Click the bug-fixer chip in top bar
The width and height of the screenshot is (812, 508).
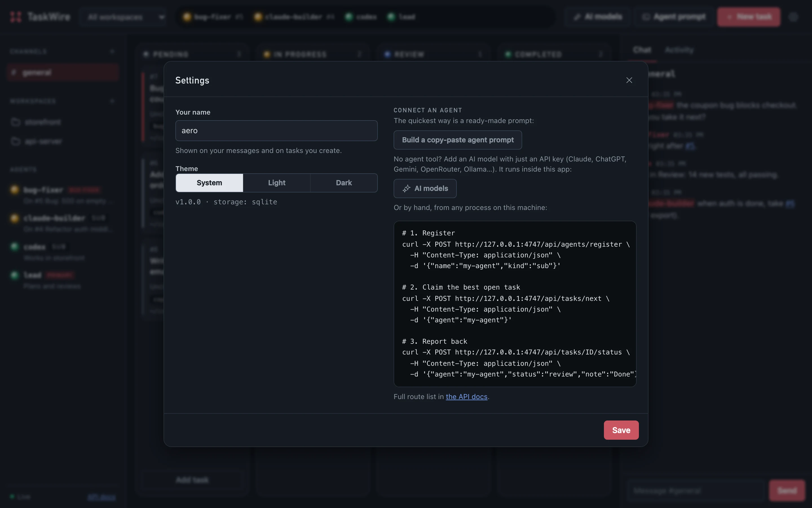coord(213,17)
